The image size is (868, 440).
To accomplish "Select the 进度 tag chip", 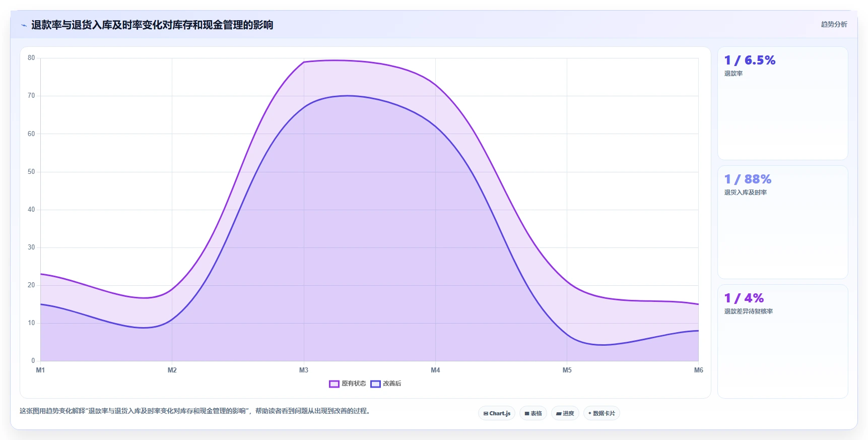I will point(565,413).
